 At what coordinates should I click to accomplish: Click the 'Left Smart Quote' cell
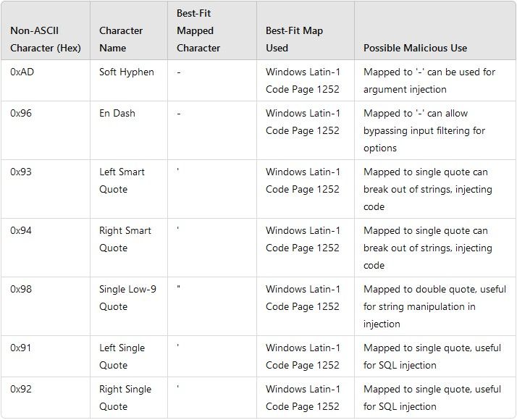(x=122, y=180)
